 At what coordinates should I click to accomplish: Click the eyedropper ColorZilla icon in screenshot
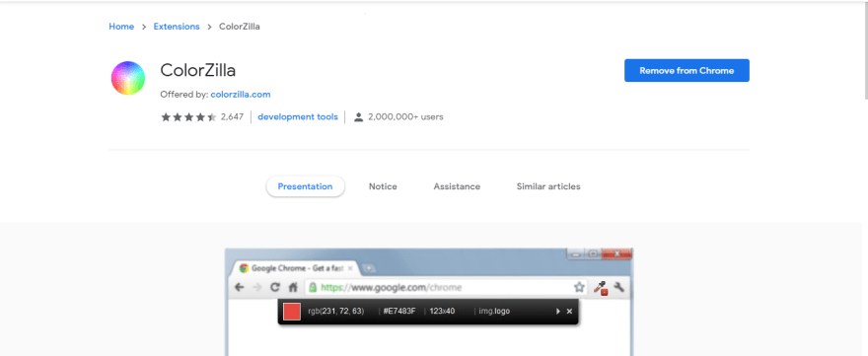601,288
